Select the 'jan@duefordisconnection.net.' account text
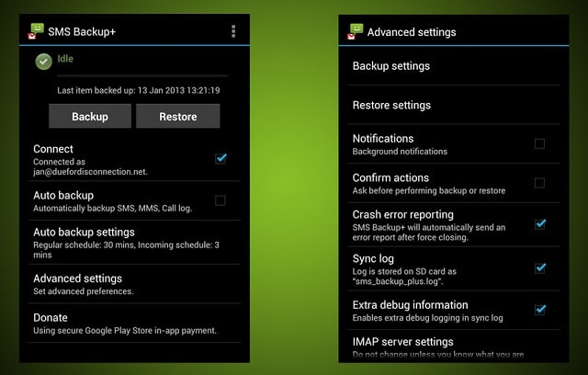The height and width of the screenshot is (375, 588). [90, 172]
